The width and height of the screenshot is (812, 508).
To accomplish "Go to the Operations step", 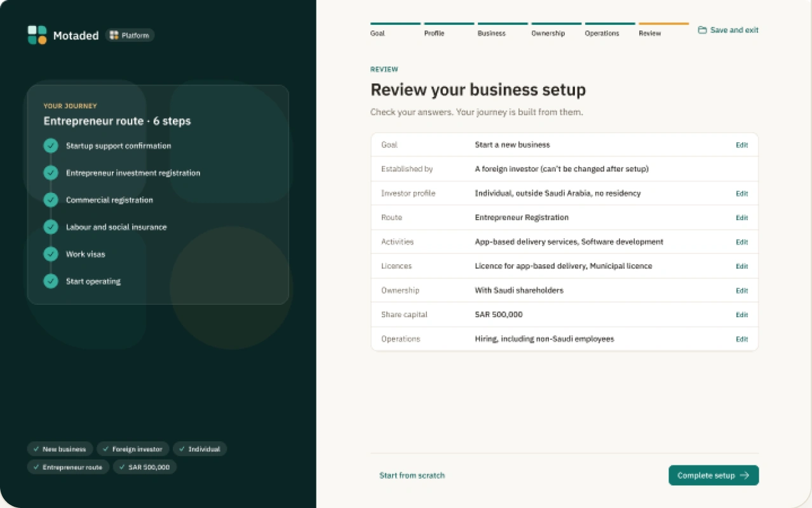I will point(610,29).
